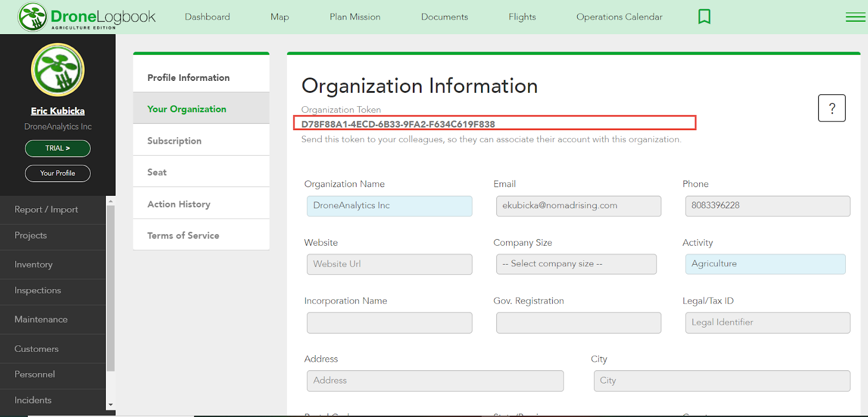868x417 pixels.
Task: Open the Dashboard menu item
Action: [x=207, y=17]
